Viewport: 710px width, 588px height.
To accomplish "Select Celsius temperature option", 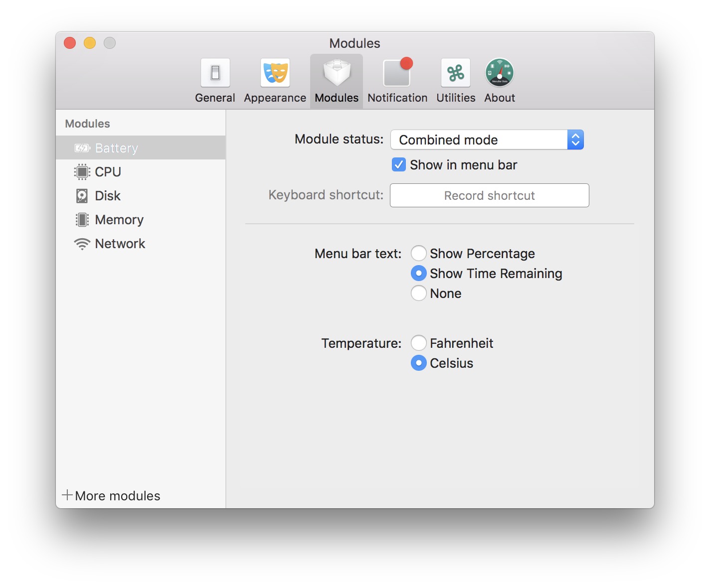I will click(x=419, y=363).
